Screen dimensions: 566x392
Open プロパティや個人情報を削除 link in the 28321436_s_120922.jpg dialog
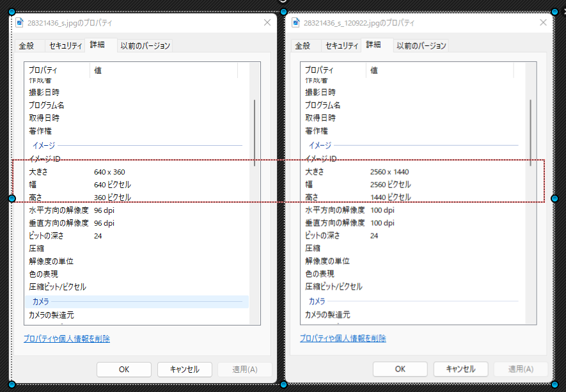343,338
